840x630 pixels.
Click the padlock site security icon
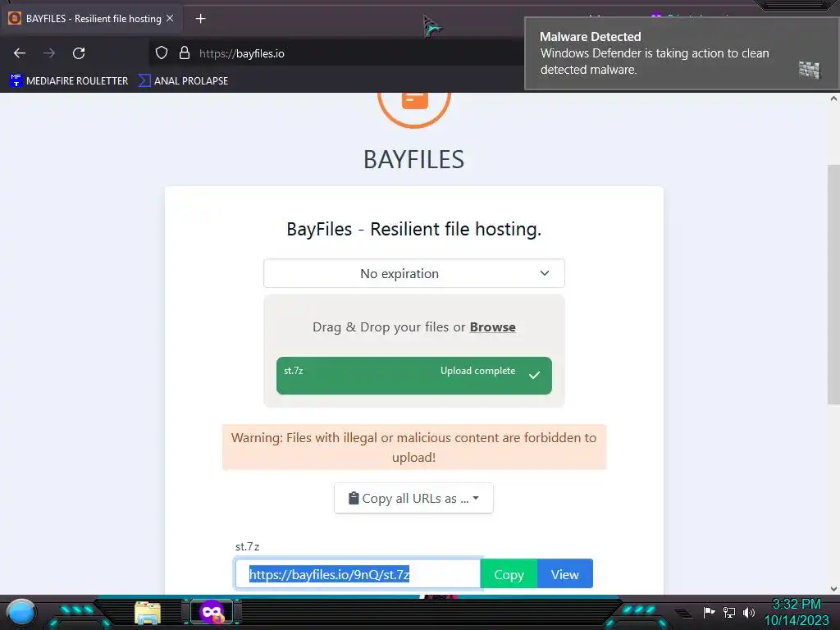click(185, 52)
